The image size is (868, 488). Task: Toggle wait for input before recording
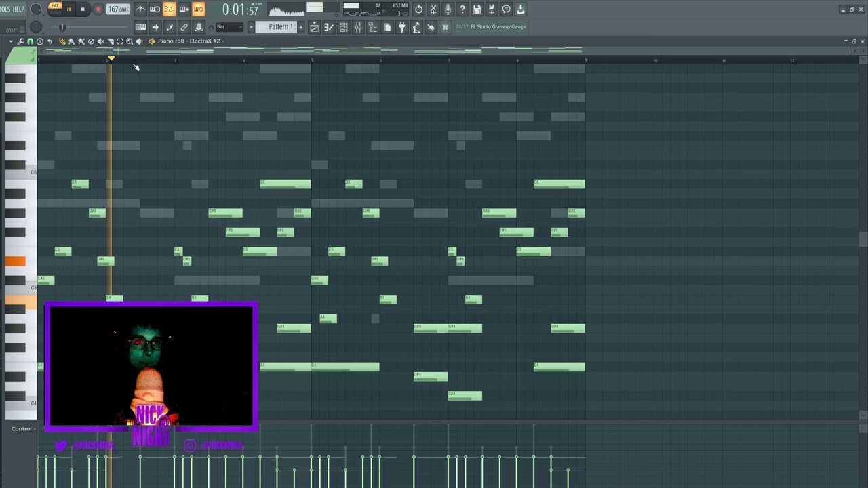point(155,9)
